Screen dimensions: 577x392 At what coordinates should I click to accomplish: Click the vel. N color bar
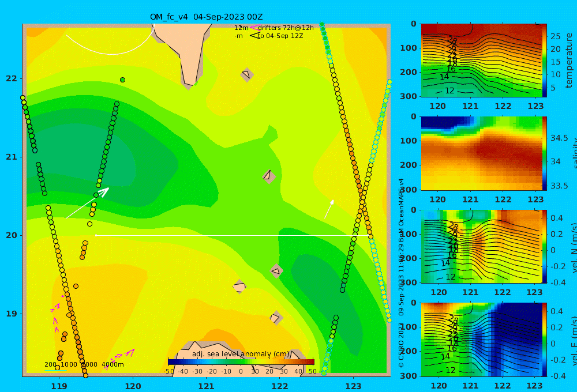(x=545, y=246)
